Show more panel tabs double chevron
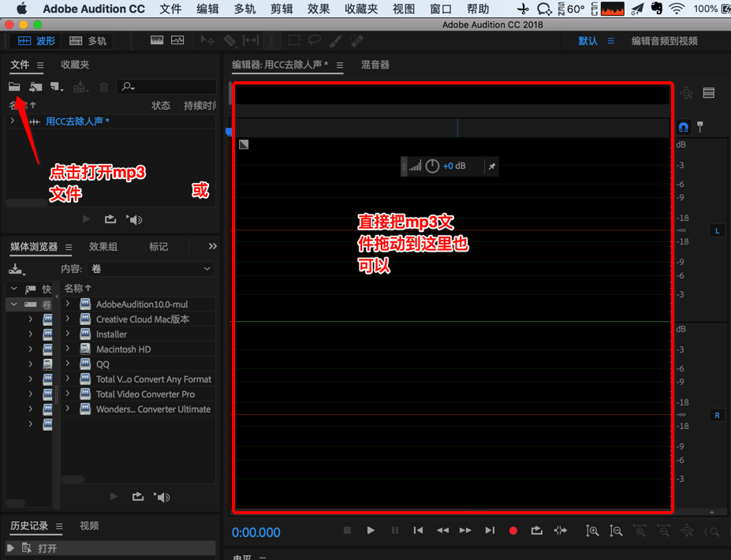 click(213, 246)
